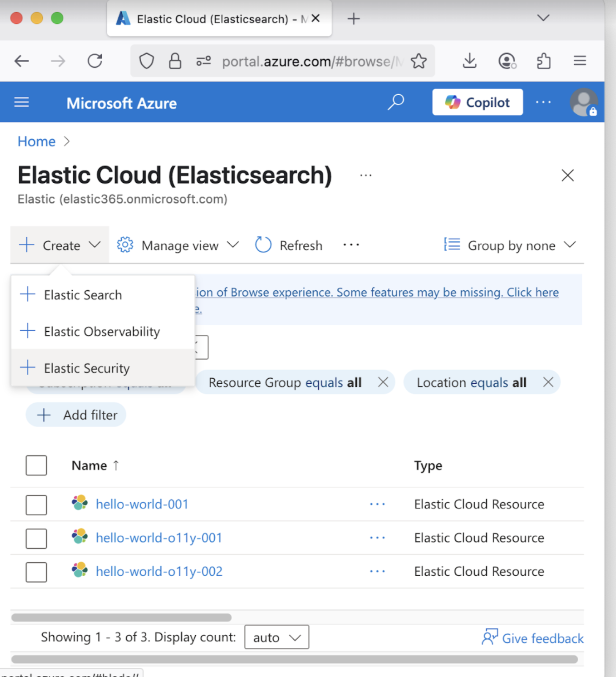
Task: Click the Browse experience info link
Action: [378, 292]
